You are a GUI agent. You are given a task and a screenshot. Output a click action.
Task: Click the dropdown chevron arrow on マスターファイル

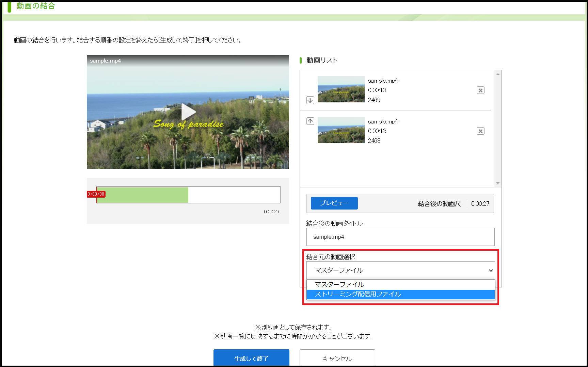(491, 271)
